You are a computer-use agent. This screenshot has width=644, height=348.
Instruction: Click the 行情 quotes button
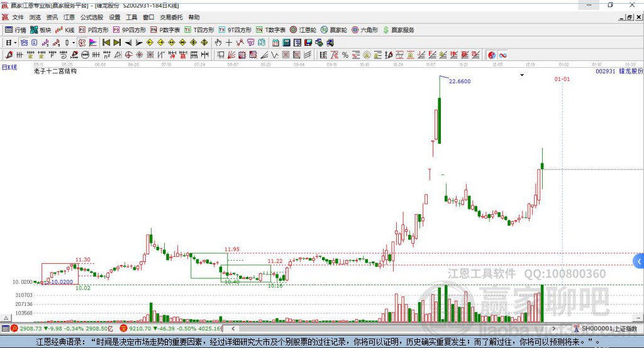tap(16, 30)
